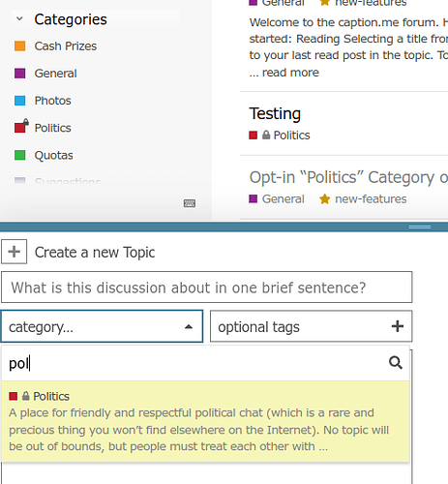Click the star icon next to new-features tag

tap(324, 199)
